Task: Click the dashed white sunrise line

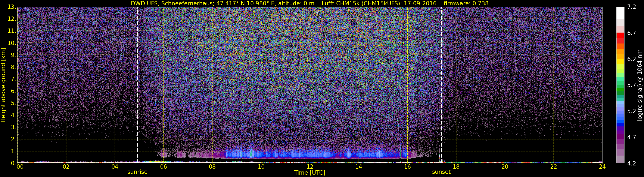Action: pyautogui.click(x=138, y=85)
